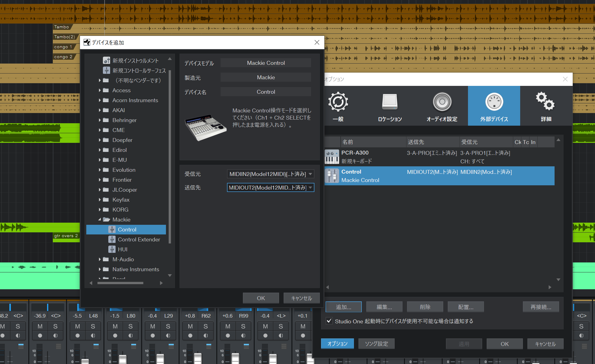Mute the channel with pan R62
The width and height of the screenshot is (595, 364).
[x=190, y=326]
